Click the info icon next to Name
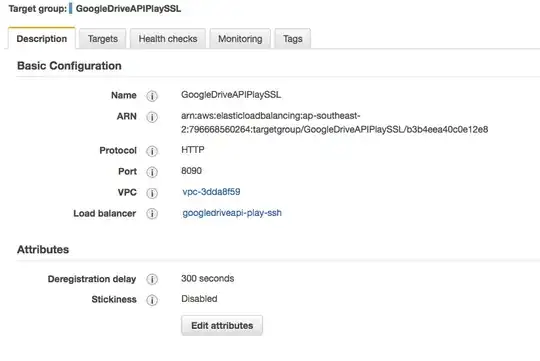 tap(152, 96)
